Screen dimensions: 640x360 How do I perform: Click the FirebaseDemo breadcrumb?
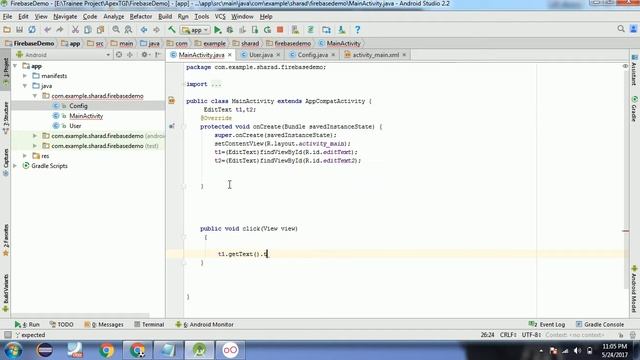tap(30, 43)
